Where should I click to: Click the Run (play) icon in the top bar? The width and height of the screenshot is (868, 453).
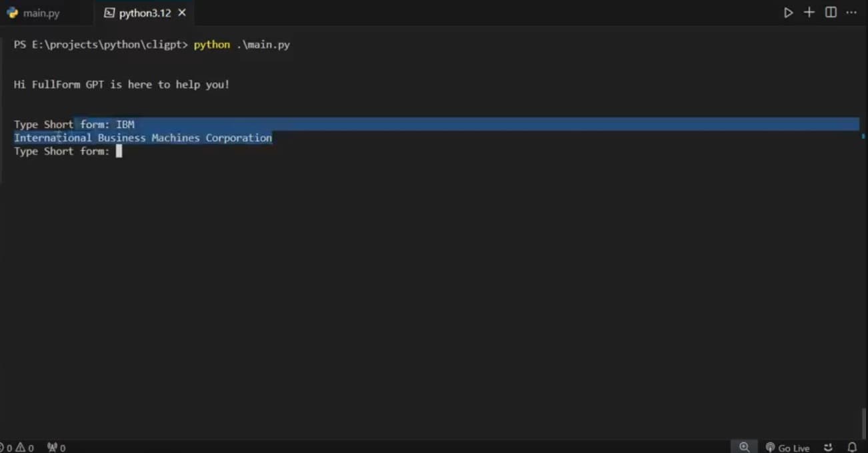click(x=788, y=13)
